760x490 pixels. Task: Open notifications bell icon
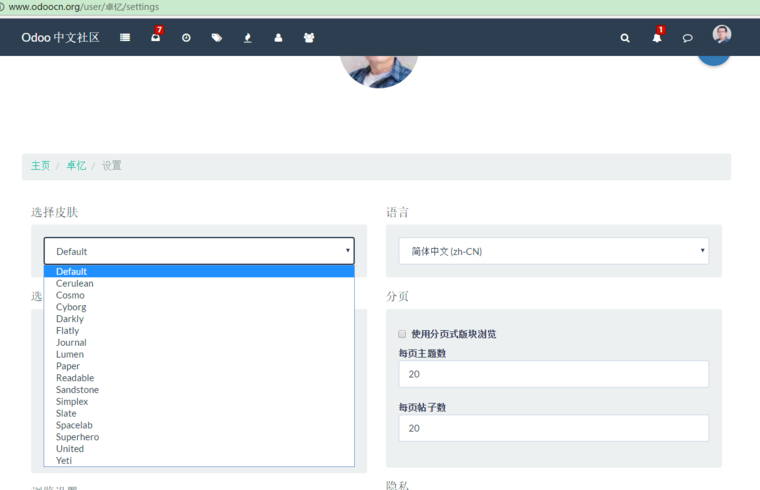[x=657, y=38]
